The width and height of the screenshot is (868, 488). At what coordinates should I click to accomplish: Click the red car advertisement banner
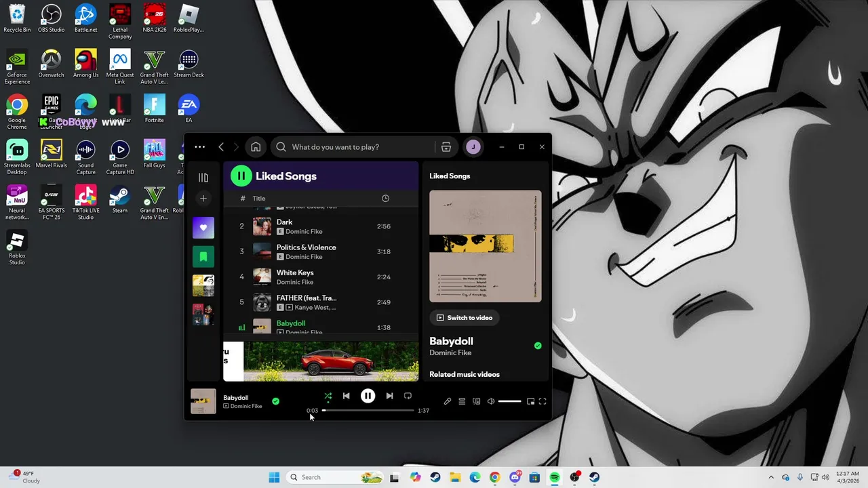(321, 361)
